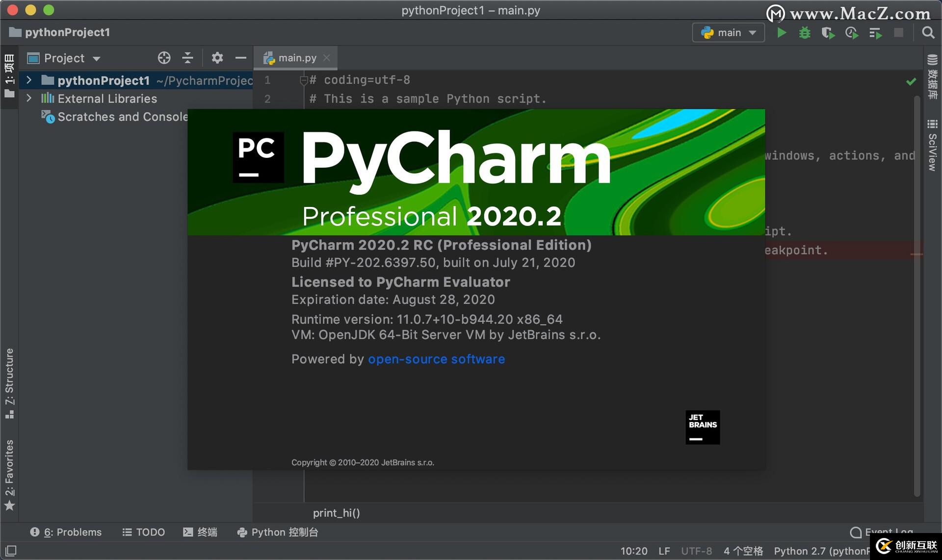Image resolution: width=942 pixels, height=560 pixels.
Task: Click the JetBrains logo in About dialog
Action: pos(703,427)
